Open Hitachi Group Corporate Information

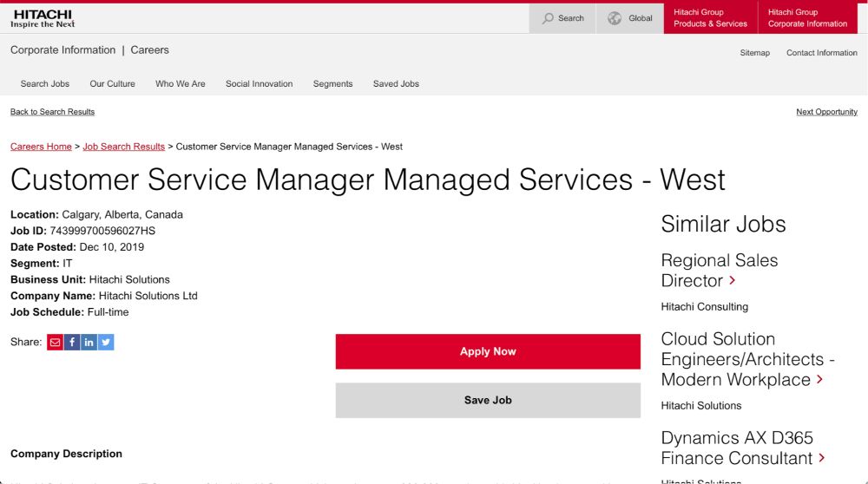(807, 17)
